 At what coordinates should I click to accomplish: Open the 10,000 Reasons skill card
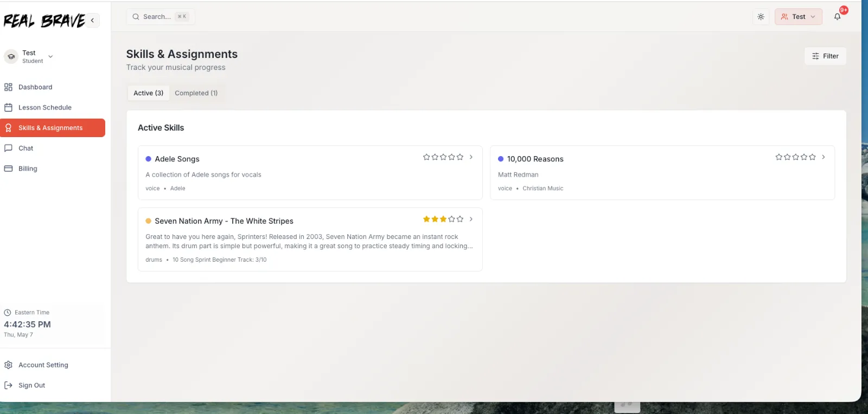[x=662, y=173]
